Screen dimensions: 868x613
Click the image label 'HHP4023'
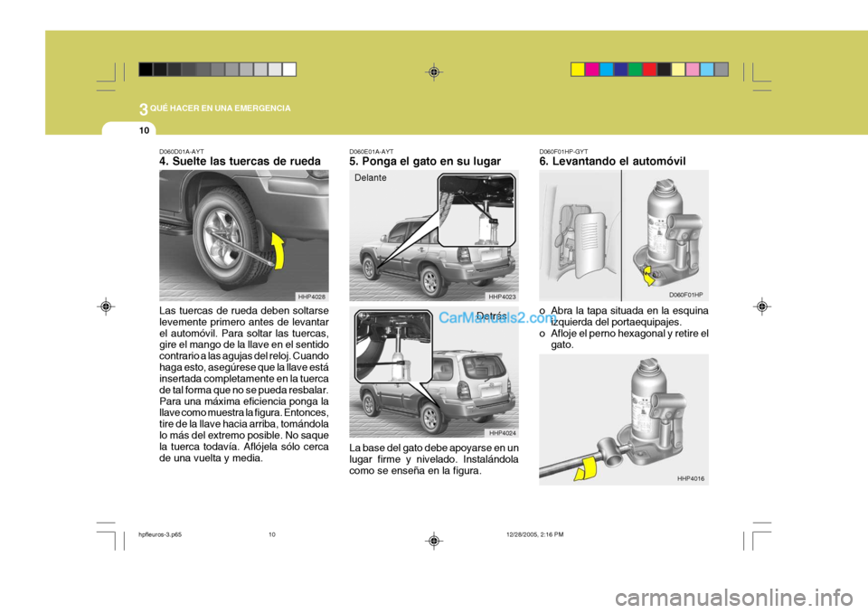point(502,297)
